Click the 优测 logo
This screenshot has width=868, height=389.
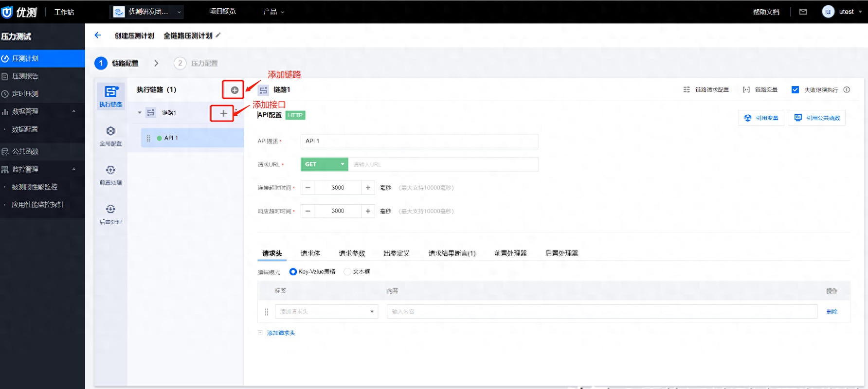coord(19,12)
